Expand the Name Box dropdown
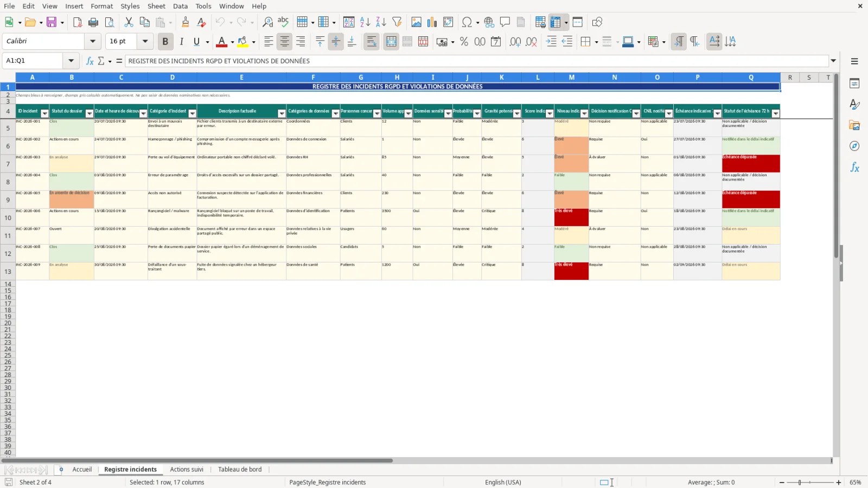Screen dimensions: 868x488 (71, 61)
